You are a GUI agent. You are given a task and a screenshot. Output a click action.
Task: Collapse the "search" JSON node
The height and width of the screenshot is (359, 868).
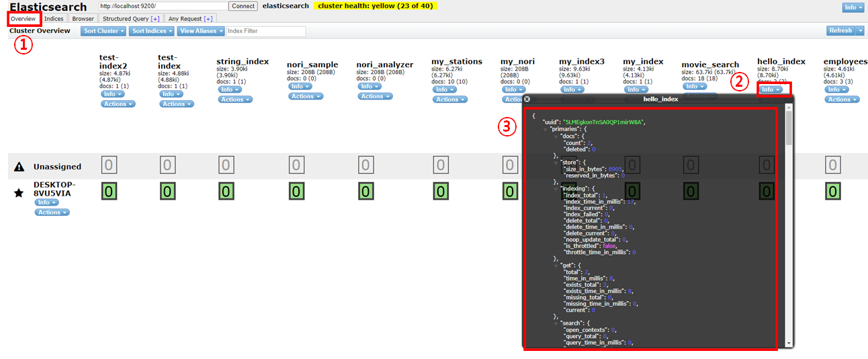click(557, 323)
